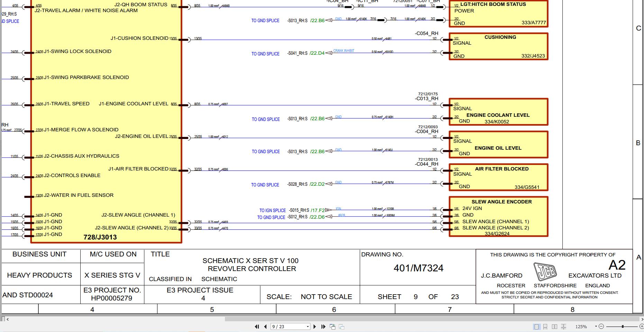Click the J2-ENGINE OIL LEVEL pin label
This screenshot has width=644, height=332.
coord(142,136)
